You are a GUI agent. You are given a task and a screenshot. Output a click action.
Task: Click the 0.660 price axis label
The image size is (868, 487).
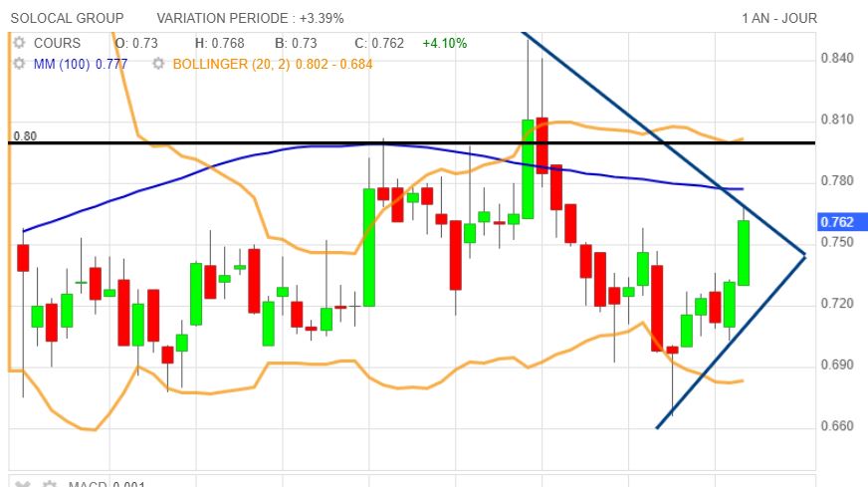click(837, 426)
